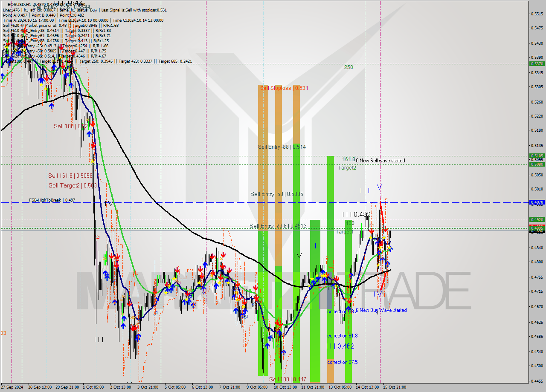The height and width of the screenshot is (392, 546).
Task: Click the 0.4970 price tag on axis
Action: point(537,202)
